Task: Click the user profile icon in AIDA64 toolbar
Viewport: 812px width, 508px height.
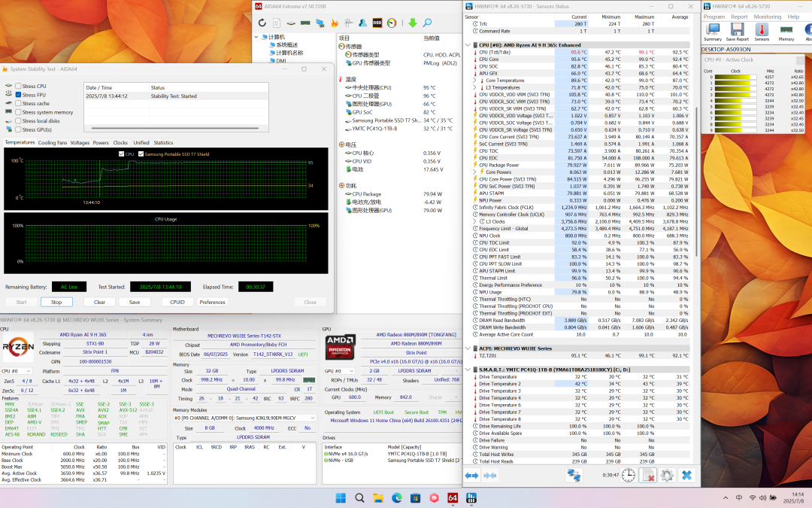Action: [363, 23]
